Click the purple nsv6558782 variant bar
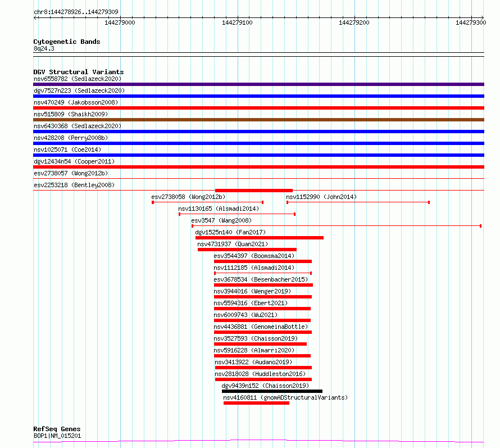The width and height of the screenshot is (500, 448). click(x=258, y=84)
